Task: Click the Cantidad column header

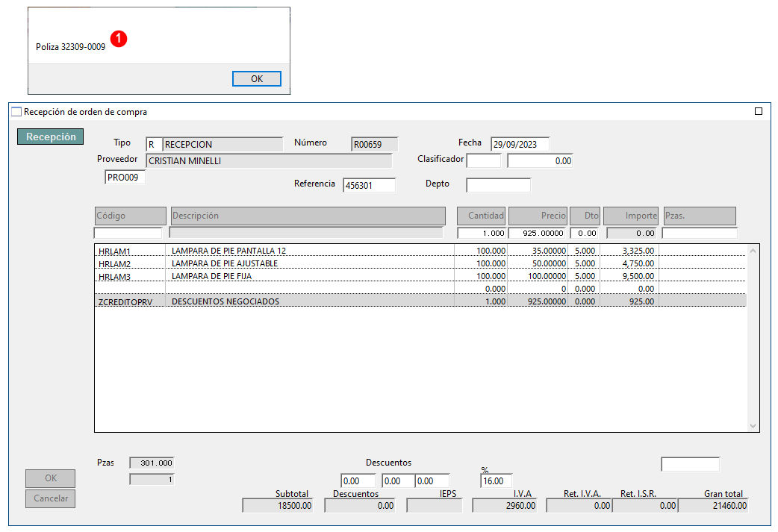Action: pos(481,216)
